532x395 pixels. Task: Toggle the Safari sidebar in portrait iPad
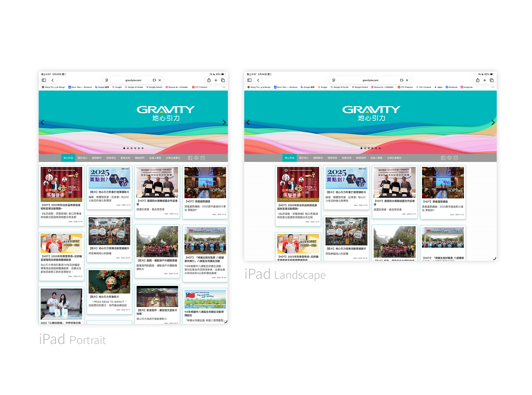pyautogui.click(x=44, y=80)
